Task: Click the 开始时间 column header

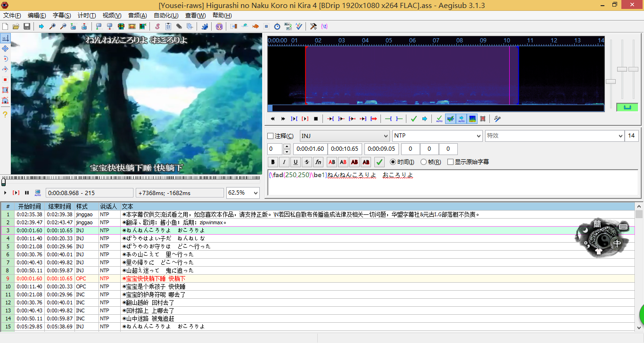Action: [29, 206]
